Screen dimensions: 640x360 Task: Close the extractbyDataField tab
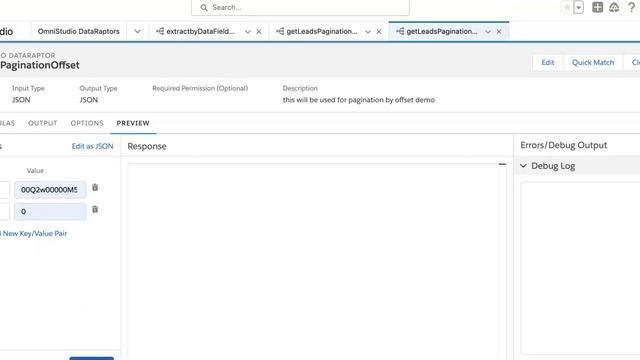259,31
